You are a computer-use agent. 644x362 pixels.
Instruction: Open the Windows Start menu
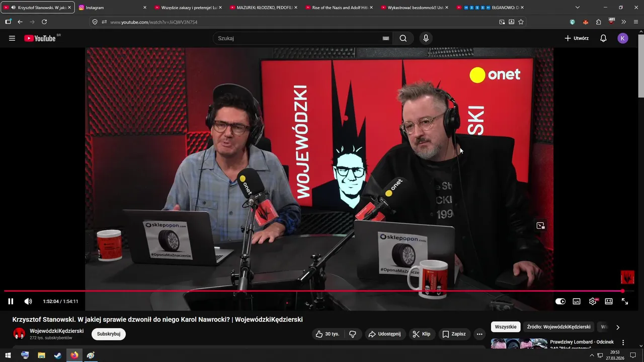point(8,355)
